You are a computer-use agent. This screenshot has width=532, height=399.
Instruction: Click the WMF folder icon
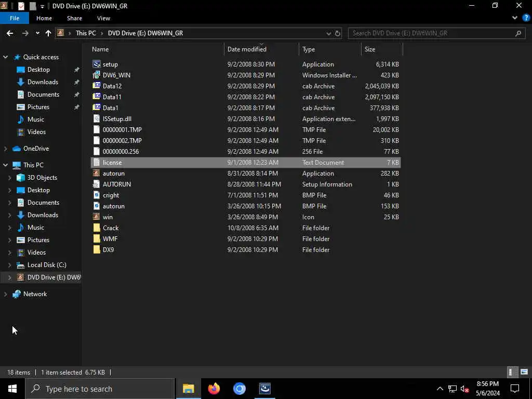(97, 238)
